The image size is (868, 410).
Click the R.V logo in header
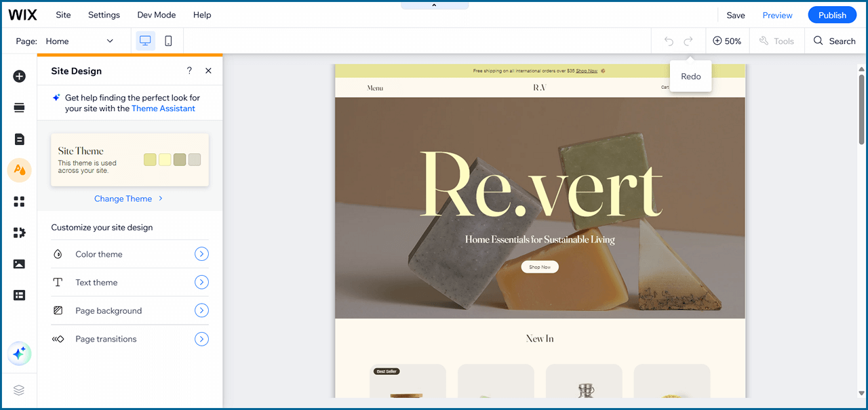pyautogui.click(x=540, y=87)
